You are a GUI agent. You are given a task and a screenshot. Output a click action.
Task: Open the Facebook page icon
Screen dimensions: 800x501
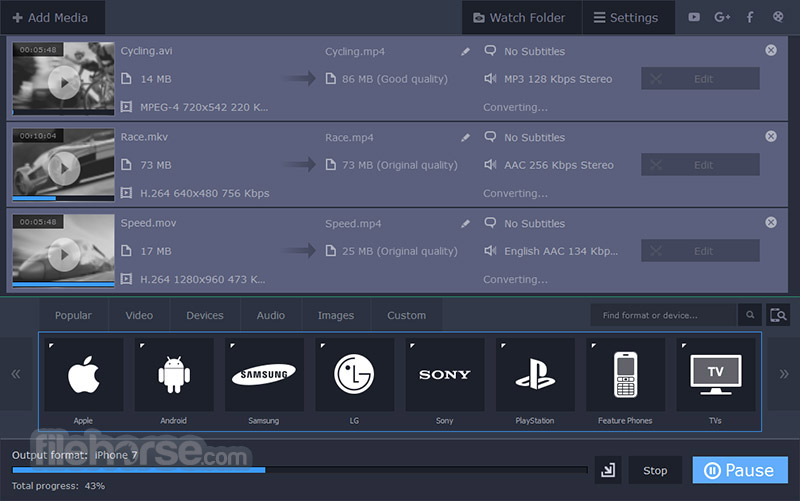[x=750, y=17]
